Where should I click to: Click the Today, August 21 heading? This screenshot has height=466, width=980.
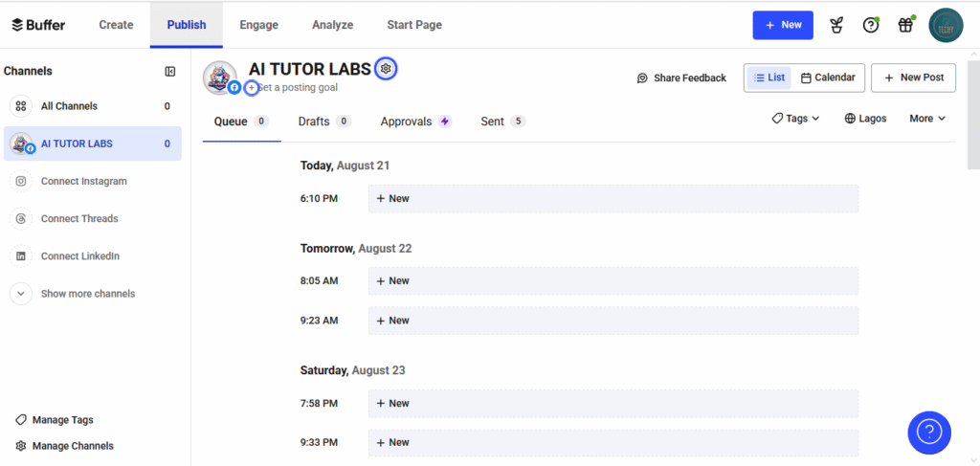[x=345, y=166]
